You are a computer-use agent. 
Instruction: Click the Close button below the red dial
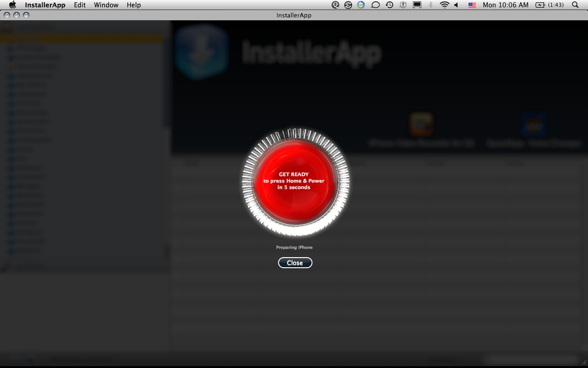coord(295,263)
